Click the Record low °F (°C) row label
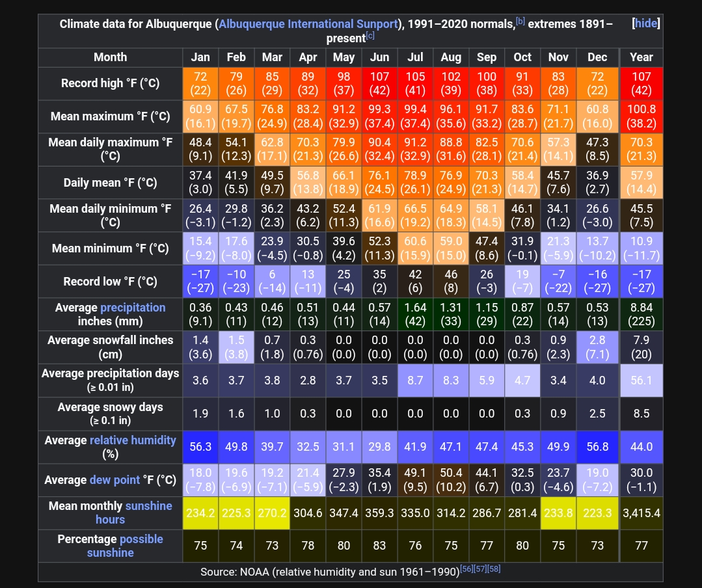The height and width of the screenshot is (588, 702). click(x=110, y=282)
